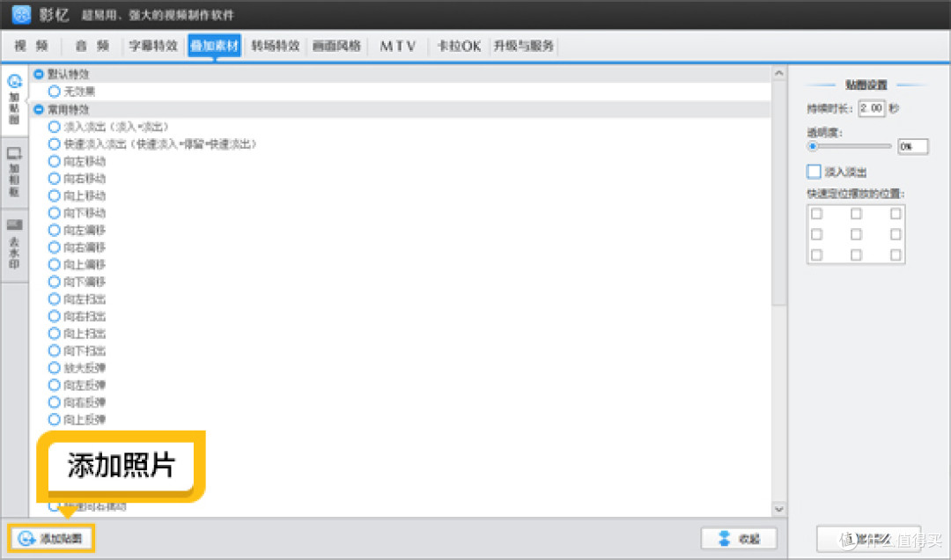Enable the 淡入淡出 checkbox in 贴图设置

pos(814,172)
